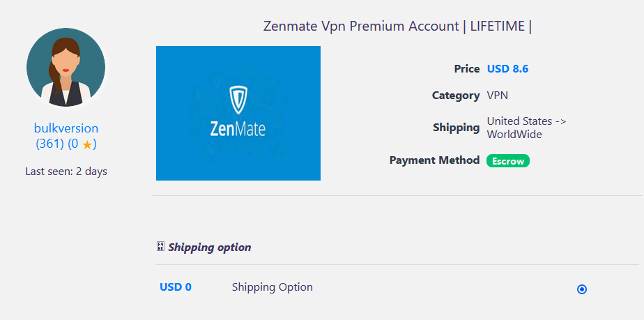Click the United States -> WorldWide shipping text
The height and width of the screenshot is (320, 644).
pyautogui.click(x=526, y=128)
